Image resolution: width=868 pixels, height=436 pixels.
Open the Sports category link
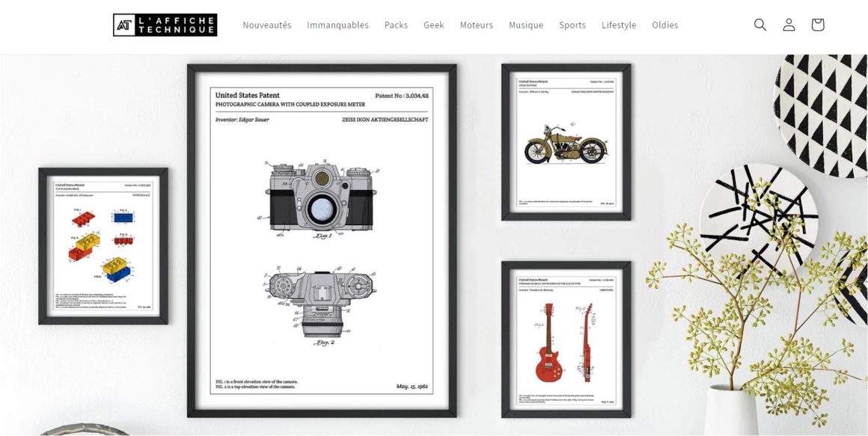tap(572, 25)
